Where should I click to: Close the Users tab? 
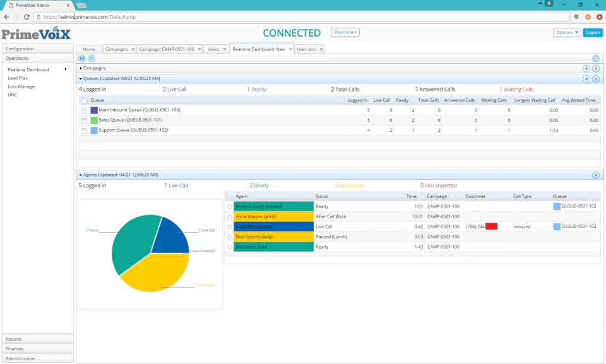point(225,49)
